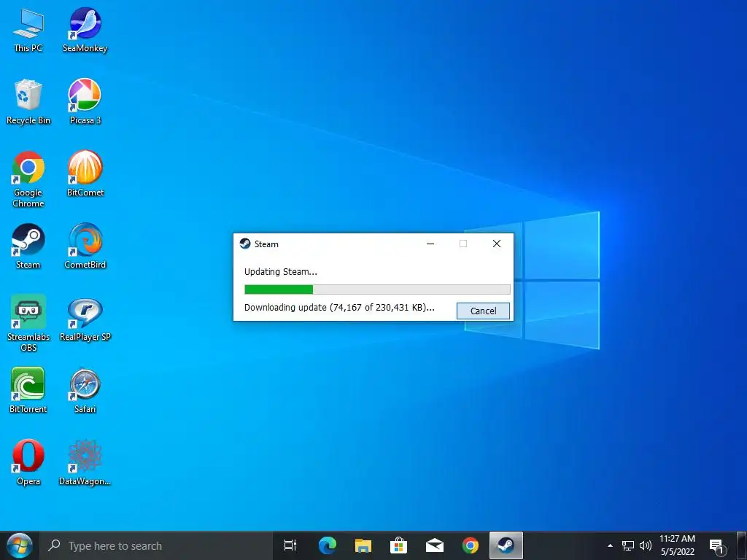
Task: Click the Steam logo in dialog title bar
Action: [245, 244]
